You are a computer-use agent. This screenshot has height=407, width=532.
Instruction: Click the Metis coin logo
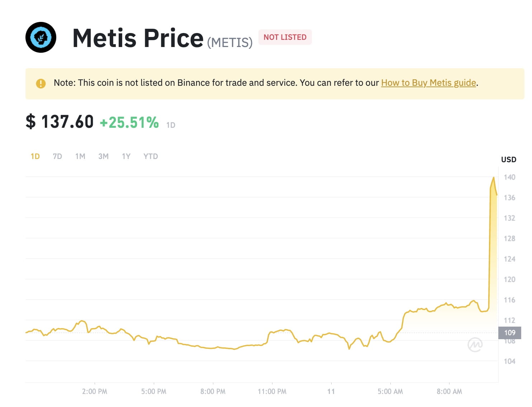click(x=41, y=37)
